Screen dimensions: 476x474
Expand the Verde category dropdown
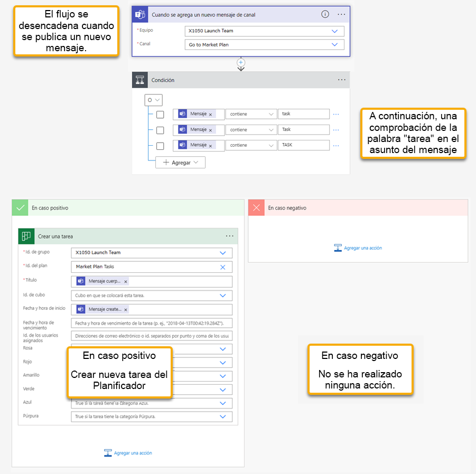222,390
